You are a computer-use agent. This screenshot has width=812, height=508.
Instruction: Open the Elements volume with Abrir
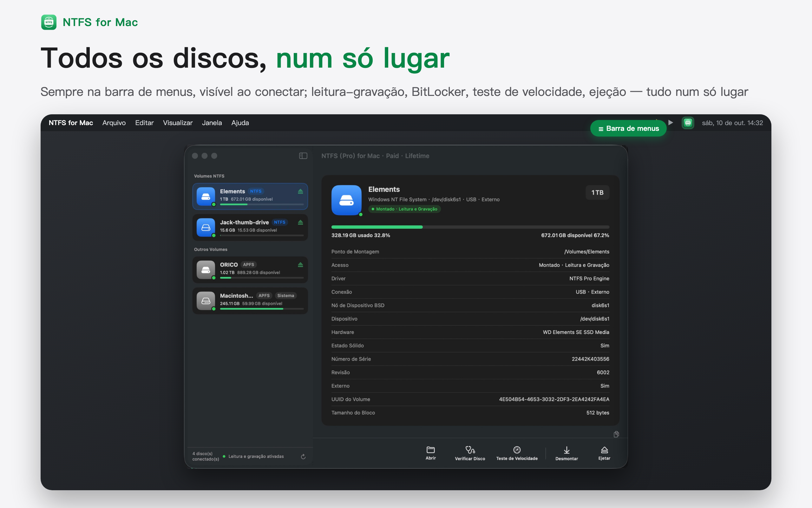[x=430, y=453]
